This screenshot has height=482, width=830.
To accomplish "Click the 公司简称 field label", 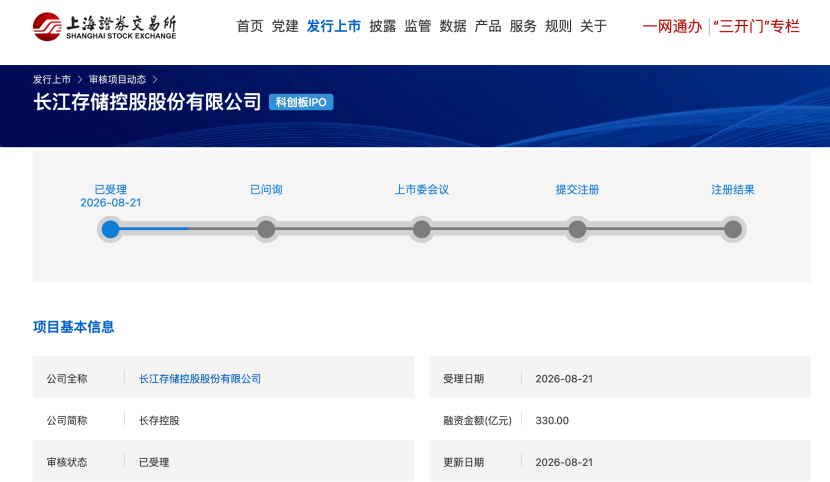I will (x=67, y=421).
